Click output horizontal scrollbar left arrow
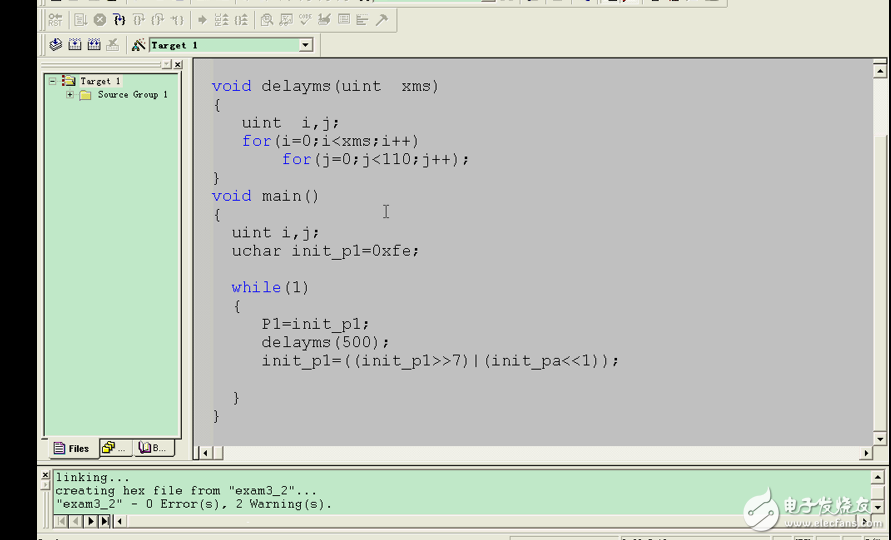Screen dimensions: 891x540 point(119,521)
